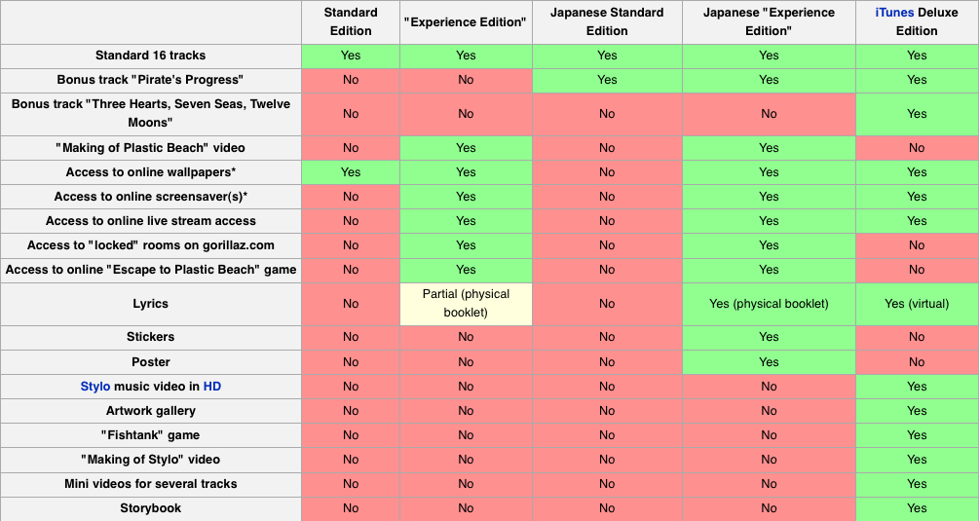
Task: Click the Japanese Standard Edition header
Action: pos(607,21)
